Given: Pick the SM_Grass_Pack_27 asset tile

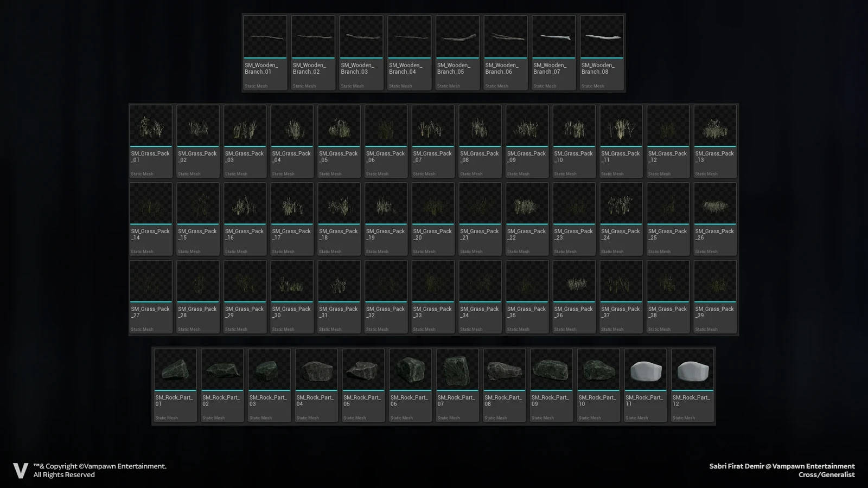Looking at the screenshot, I should coord(151,297).
